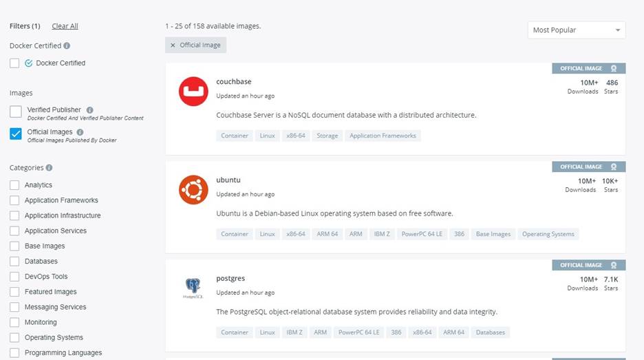
Task: Check the Featured Images category
Action: pyautogui.click(x=14, y=291)
